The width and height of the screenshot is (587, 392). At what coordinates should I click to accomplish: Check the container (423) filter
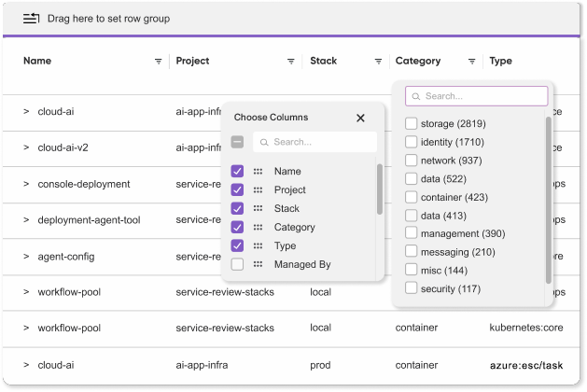(411, 197)
